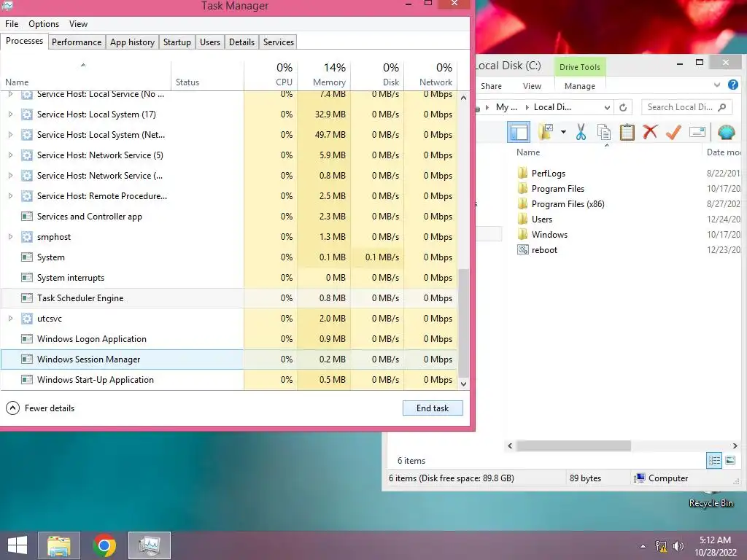
Task: Sort processes by Memory column
Action: point(324,75)
